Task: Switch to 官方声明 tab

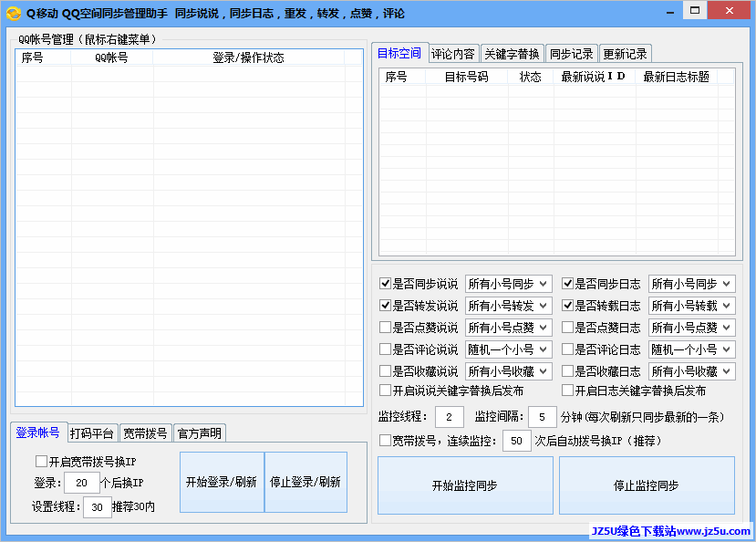Action: click(199, 433)
